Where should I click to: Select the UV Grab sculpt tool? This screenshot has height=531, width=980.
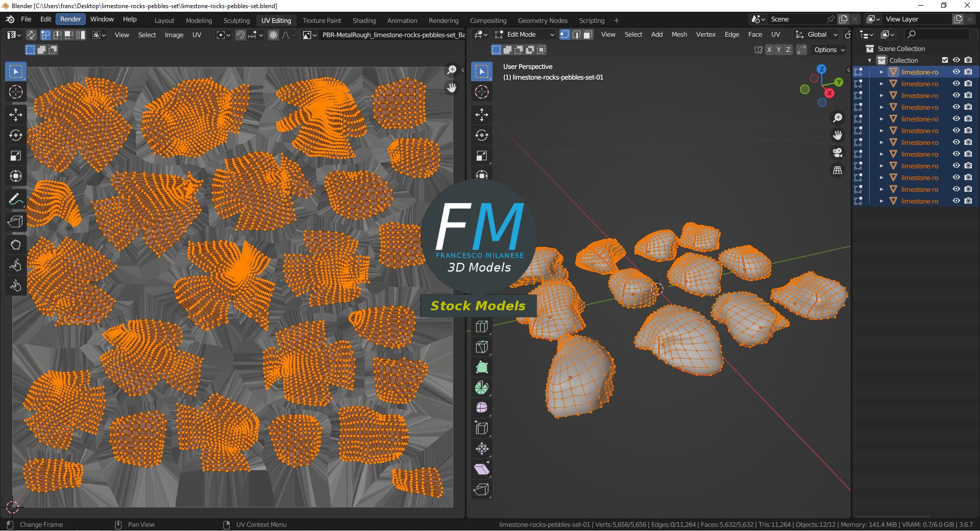point(16,245)
